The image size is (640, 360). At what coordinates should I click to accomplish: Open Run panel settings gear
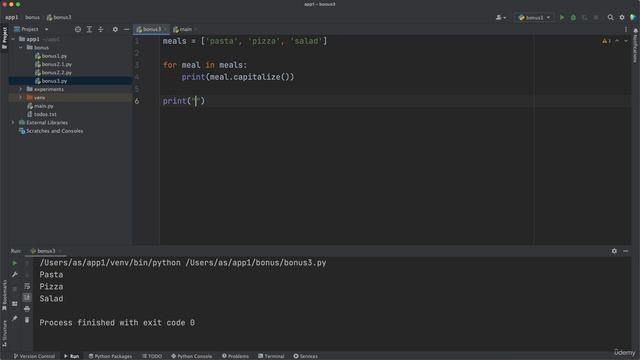(614, 251)
